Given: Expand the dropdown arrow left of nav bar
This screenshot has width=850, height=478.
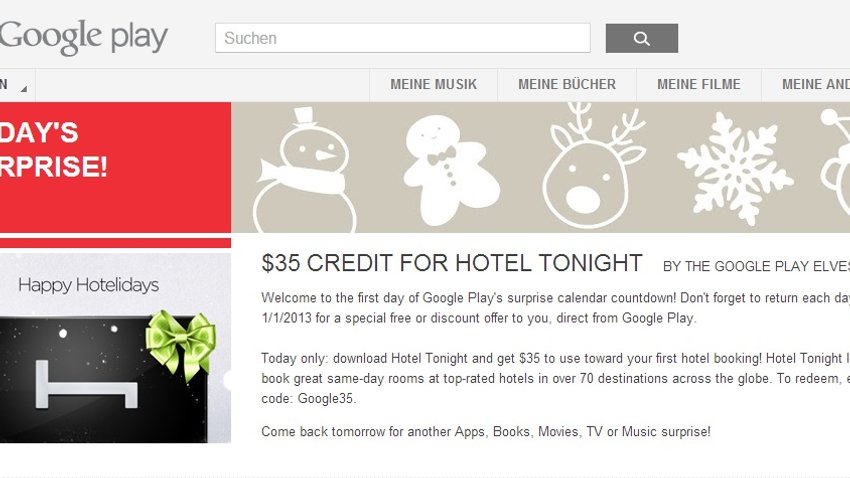Looking at the screenshot, I should pos(23,89).
